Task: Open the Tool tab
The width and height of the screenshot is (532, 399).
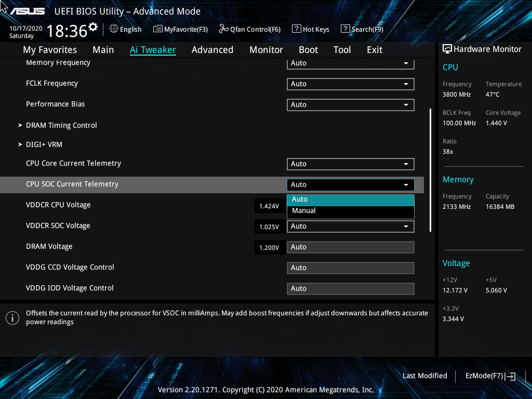Action: [342, 50]
